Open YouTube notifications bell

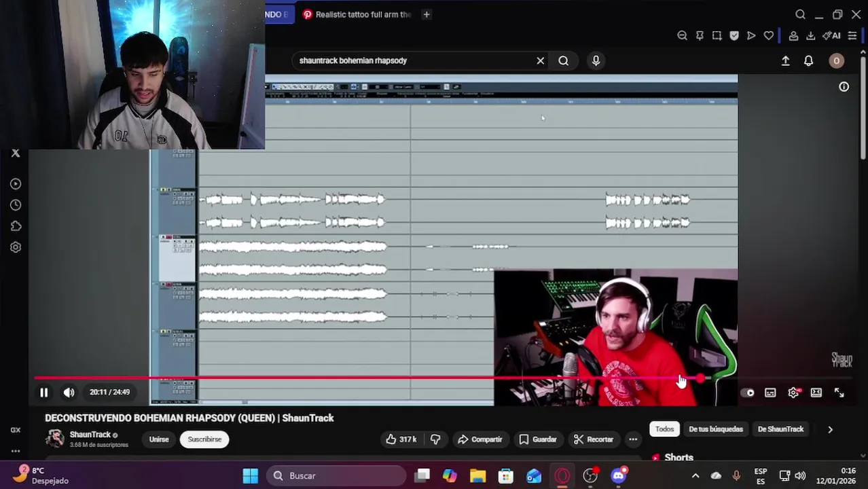(808, 60)
